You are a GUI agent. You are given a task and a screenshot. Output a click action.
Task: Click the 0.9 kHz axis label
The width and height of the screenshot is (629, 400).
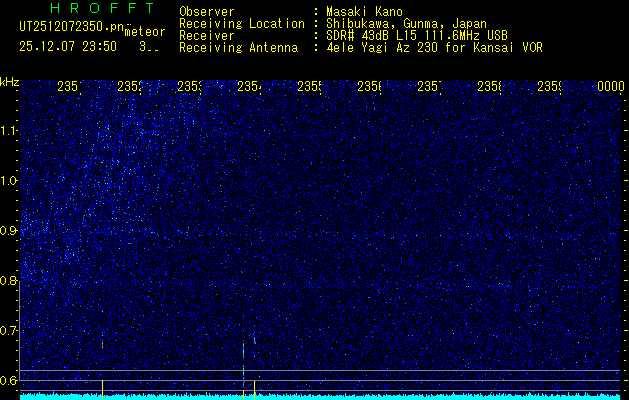click(x=8, y=231)
